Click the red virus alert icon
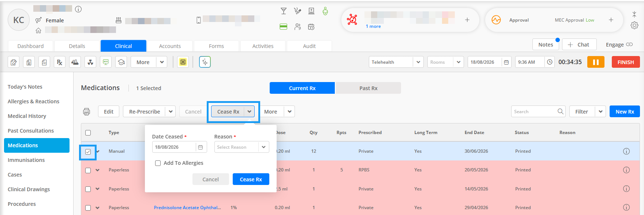The image size is (644, 215). coord(352,20)
